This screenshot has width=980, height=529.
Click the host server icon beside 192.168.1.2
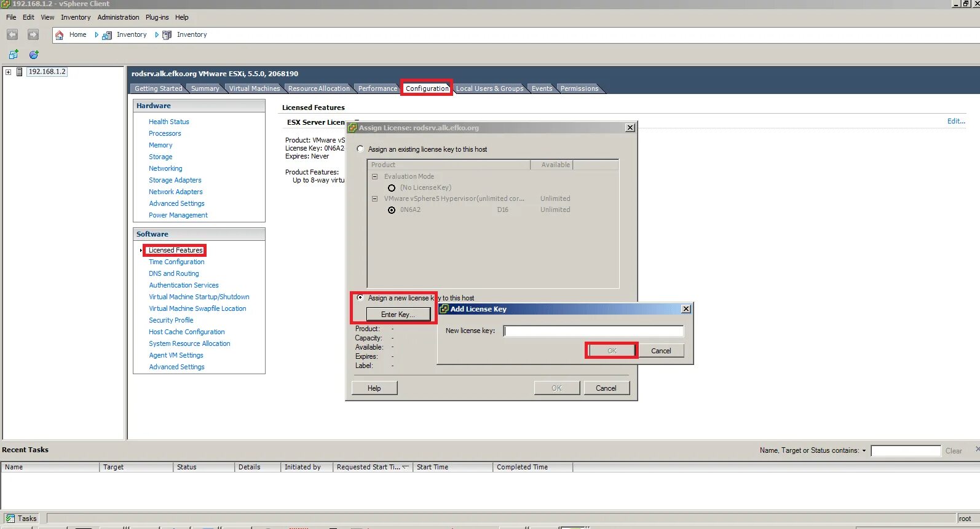[20, 72]
